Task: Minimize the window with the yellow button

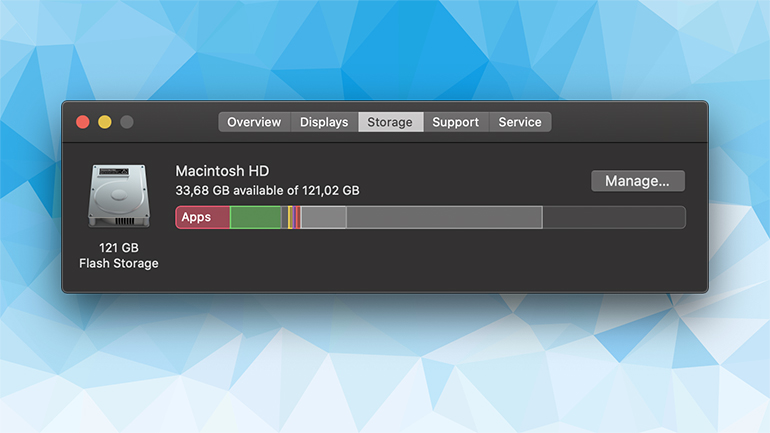Action: tap(105, 122)
